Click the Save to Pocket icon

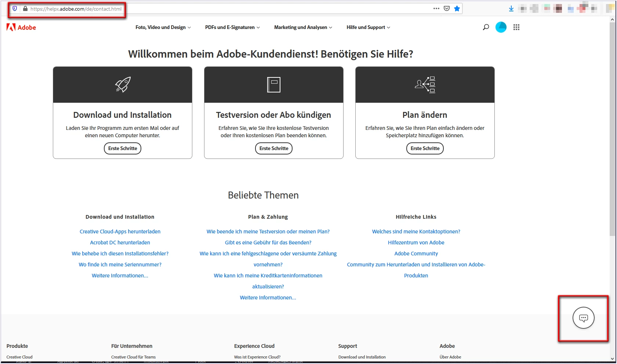point(447,8)
